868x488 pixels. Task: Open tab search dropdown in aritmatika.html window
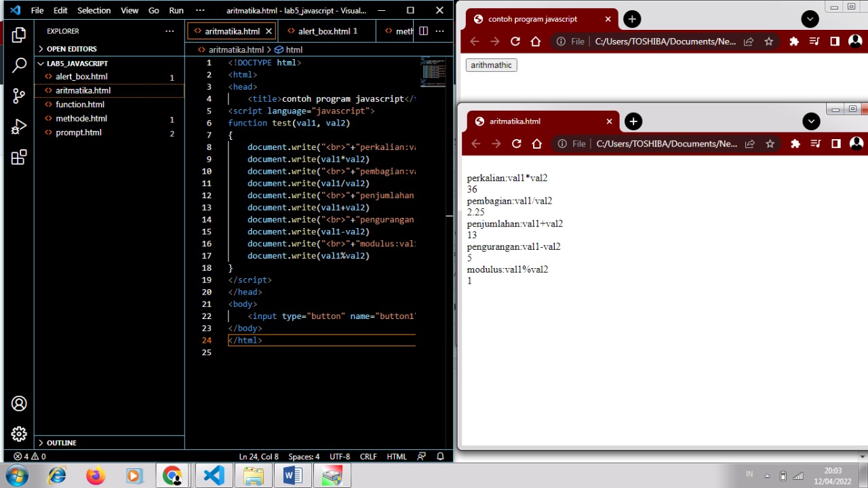812,121
